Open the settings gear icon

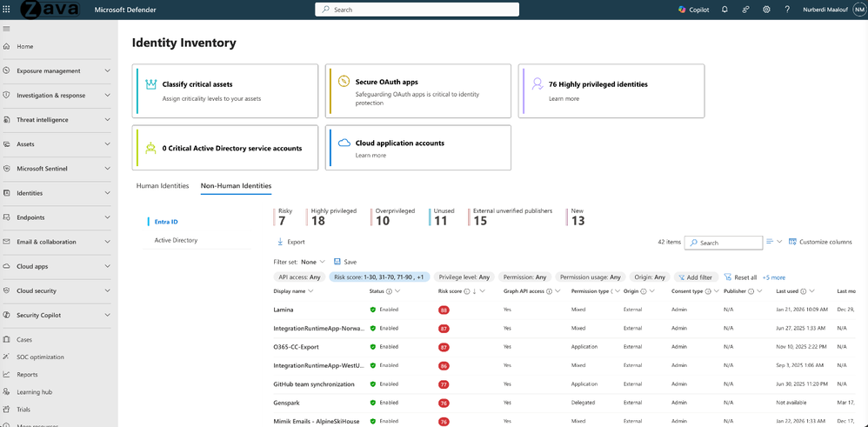tap(767, 10)
